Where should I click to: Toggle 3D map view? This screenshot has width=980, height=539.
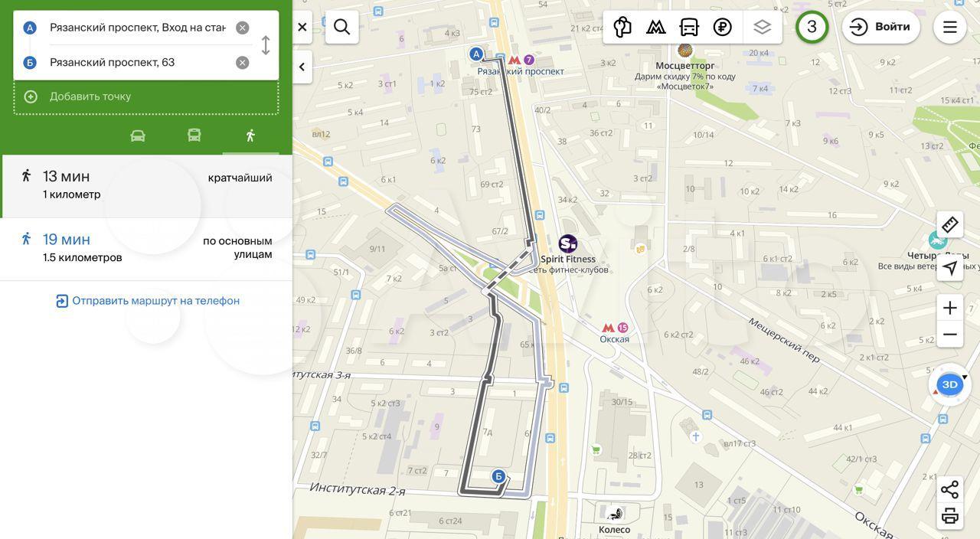point(949,384)
